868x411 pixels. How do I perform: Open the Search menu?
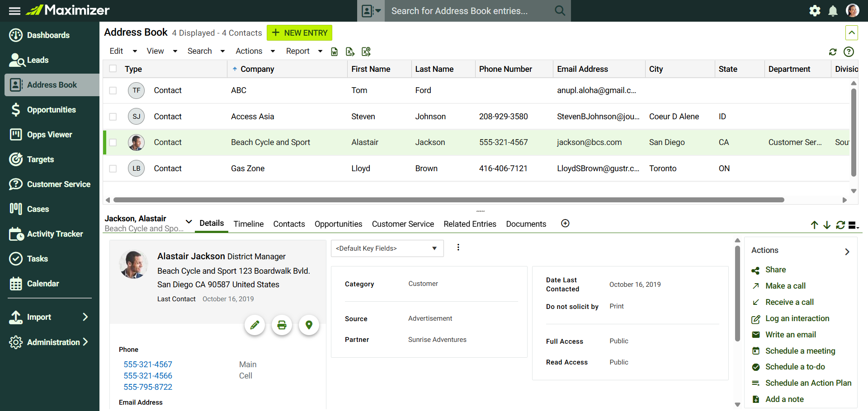[206, 51]
